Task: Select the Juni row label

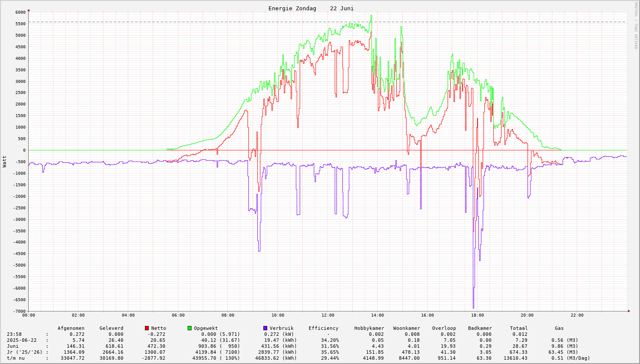Action: pyautogui.click(x=13, y=346)
